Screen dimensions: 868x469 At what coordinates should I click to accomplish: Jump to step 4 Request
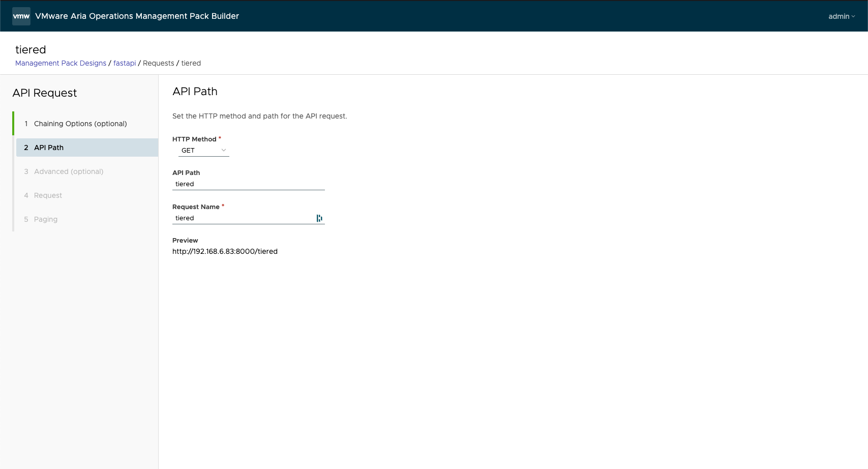(48, 195)
